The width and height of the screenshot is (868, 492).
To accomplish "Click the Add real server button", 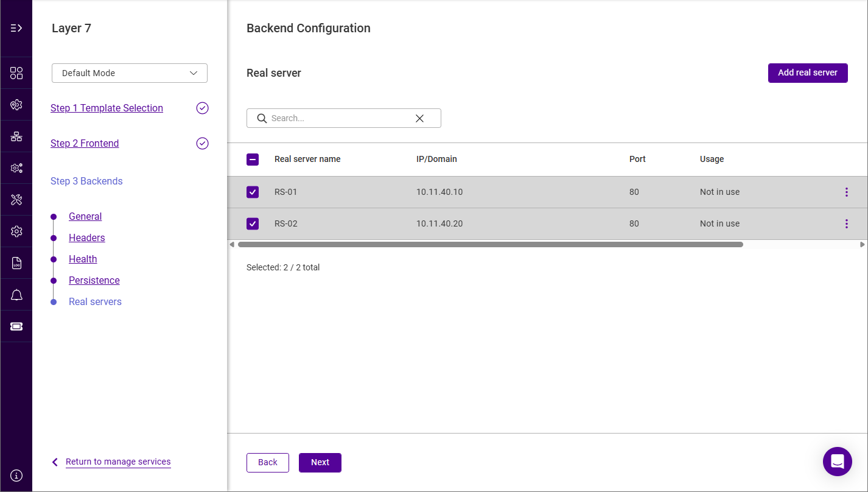I will (808, 72).
